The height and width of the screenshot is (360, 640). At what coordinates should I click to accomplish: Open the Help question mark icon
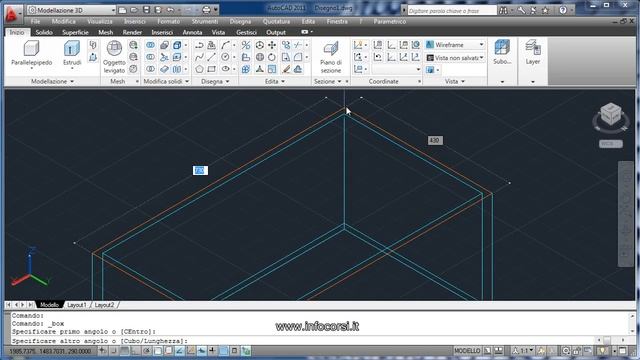(x=563, y=11)
